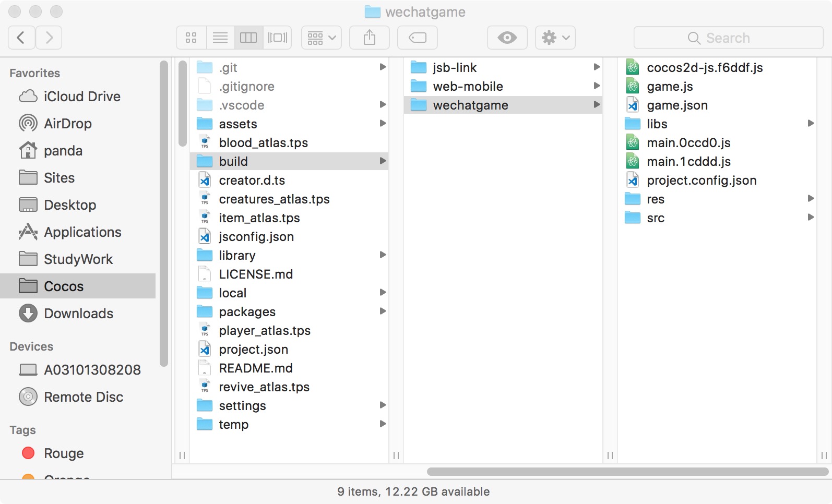Select the .git folder

(289, 67)
